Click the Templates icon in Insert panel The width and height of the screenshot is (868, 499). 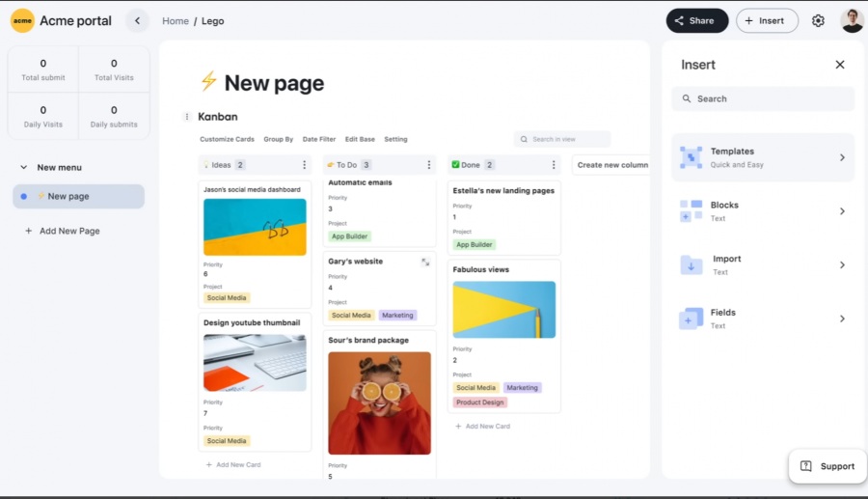691,158
